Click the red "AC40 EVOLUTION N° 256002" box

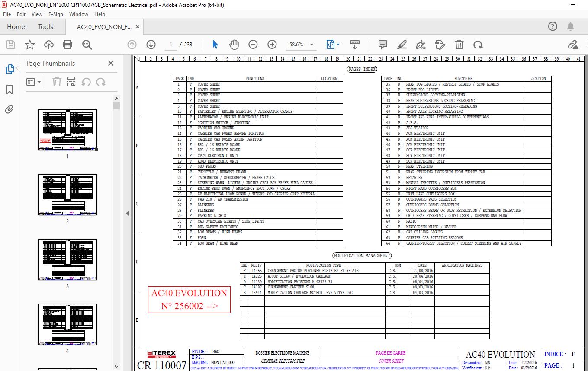189,299
